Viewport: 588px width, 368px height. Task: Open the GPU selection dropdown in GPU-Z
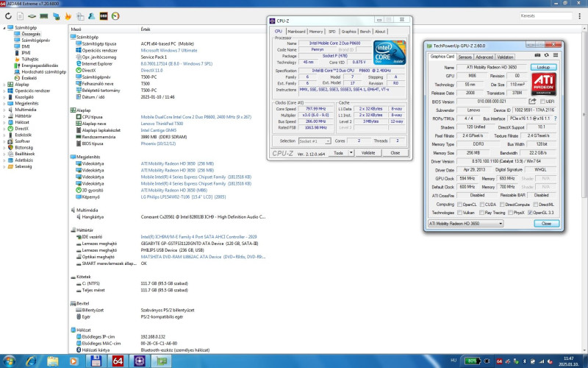[465, 224]
